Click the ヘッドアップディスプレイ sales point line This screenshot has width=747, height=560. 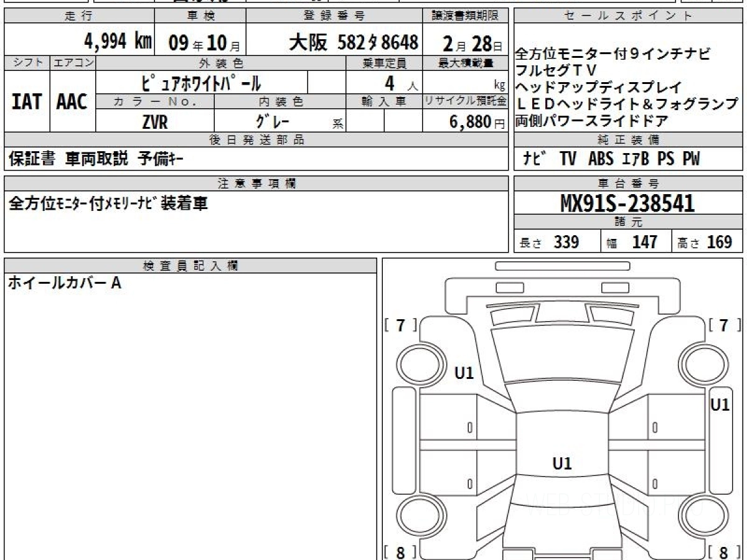598,87
